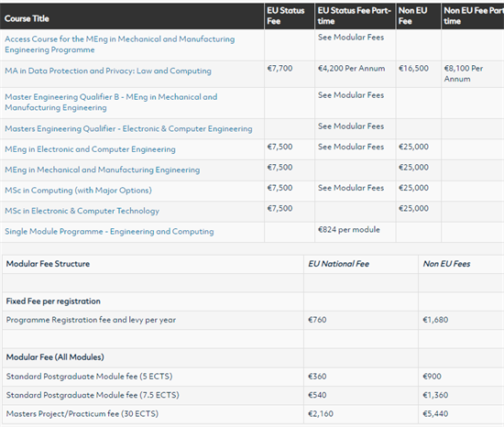The height and width of the screenshot is (427, 504).
Task: Click the €16,500 Non EU fee cell
Action: click(x=413, y=69)
